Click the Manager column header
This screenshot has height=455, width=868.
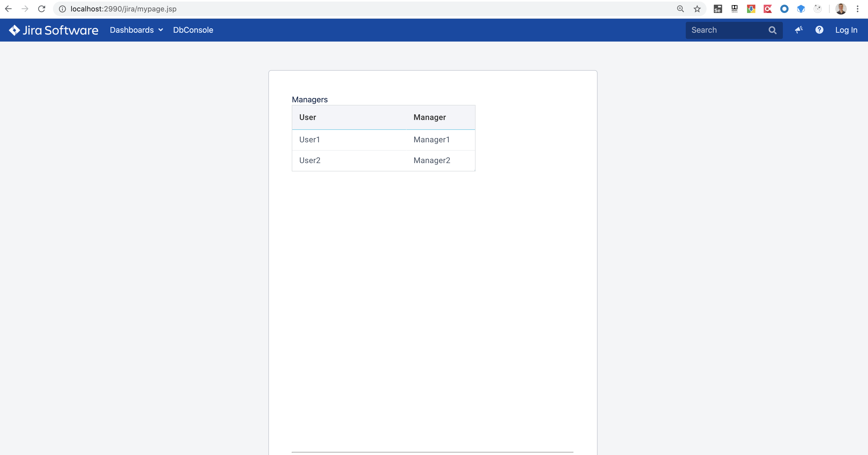(441, 117)
